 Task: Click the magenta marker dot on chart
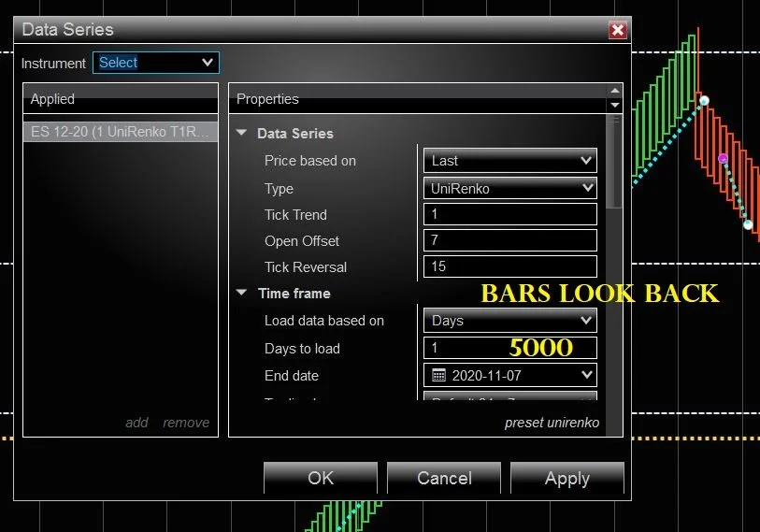click(723, 158)
